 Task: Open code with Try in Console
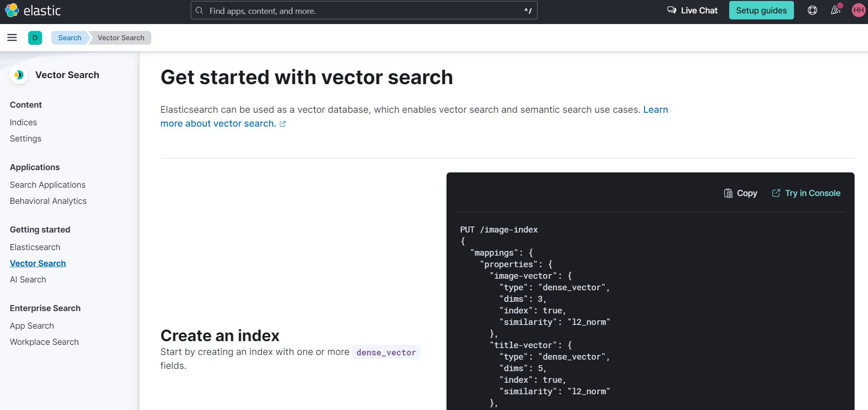(806, 193)
